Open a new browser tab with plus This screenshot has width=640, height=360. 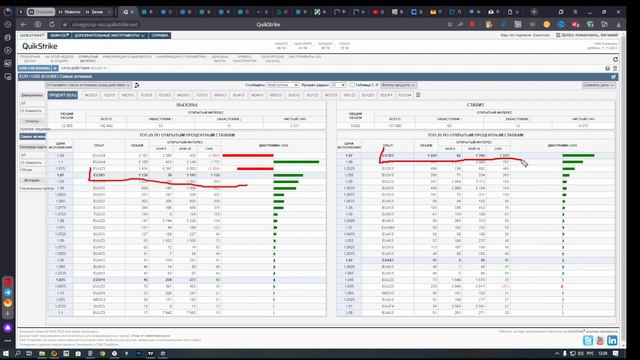coord(534,12)
